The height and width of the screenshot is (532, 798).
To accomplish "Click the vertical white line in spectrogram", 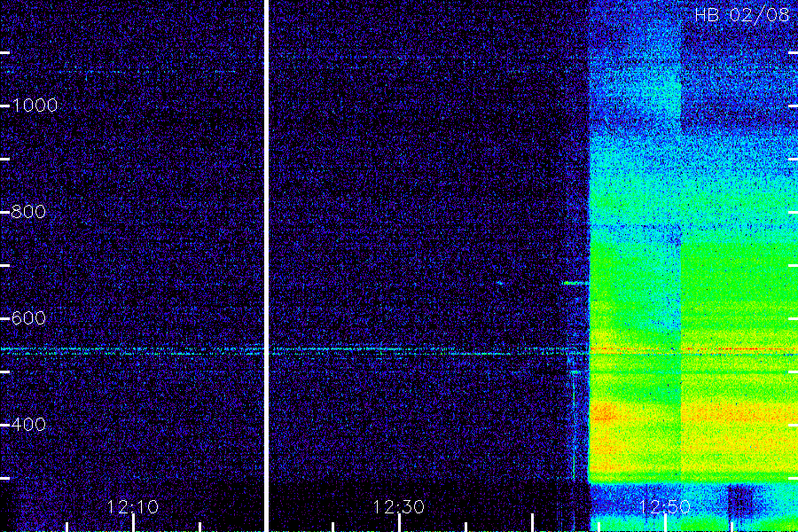I will click(266, 266).
